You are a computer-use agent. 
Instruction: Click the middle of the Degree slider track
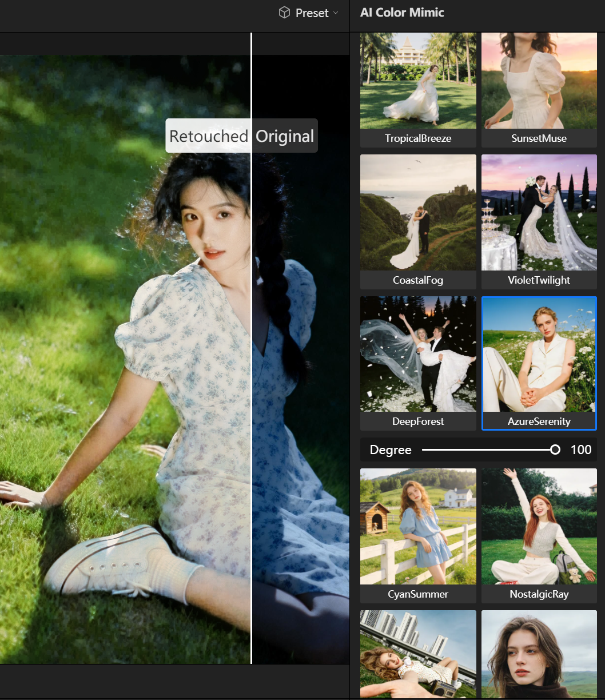tap(488, 450)
